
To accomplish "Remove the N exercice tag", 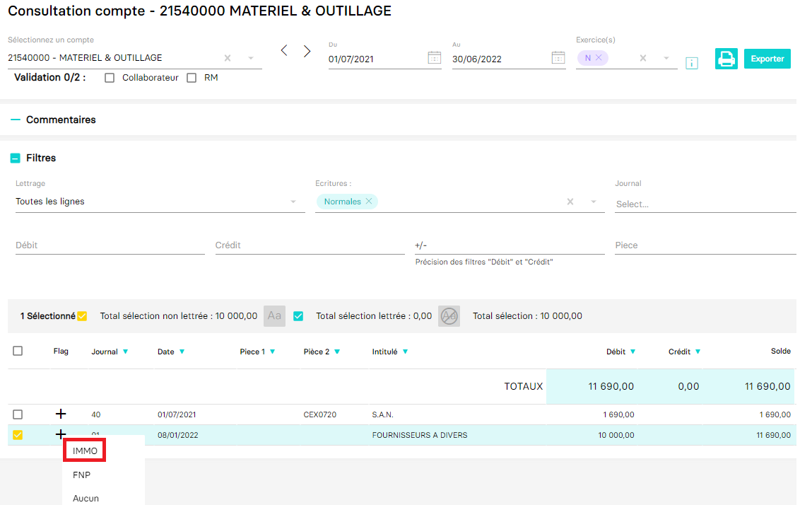I will point(599,57).
